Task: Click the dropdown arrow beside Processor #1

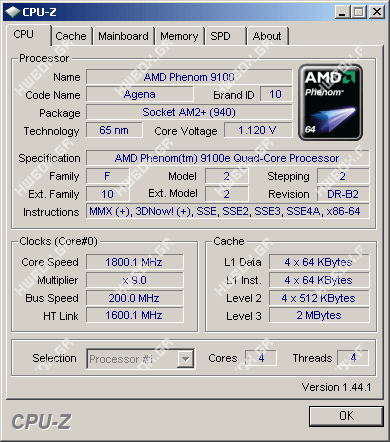Action: coord(185,359)
